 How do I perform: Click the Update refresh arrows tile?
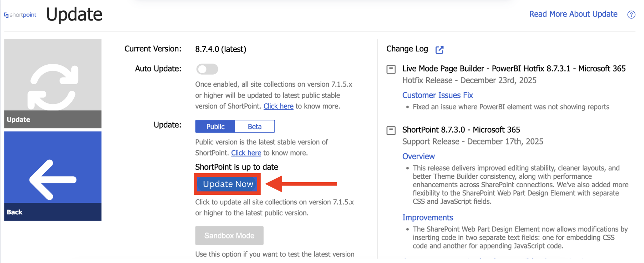pos(53,83)
